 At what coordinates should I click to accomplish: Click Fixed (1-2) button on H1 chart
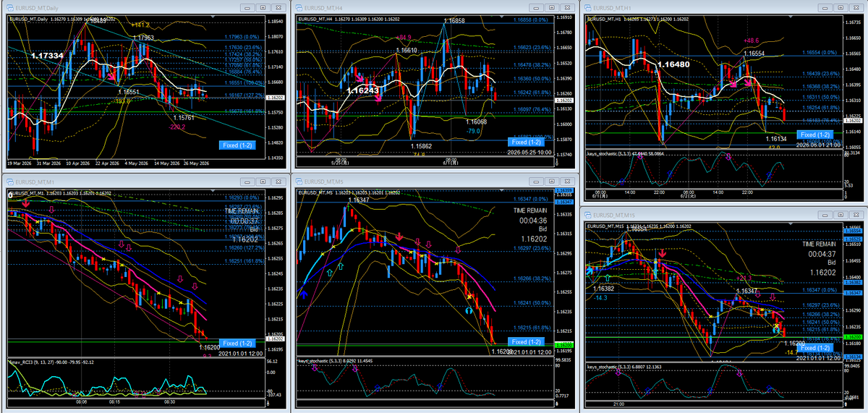tap(814, 135)
